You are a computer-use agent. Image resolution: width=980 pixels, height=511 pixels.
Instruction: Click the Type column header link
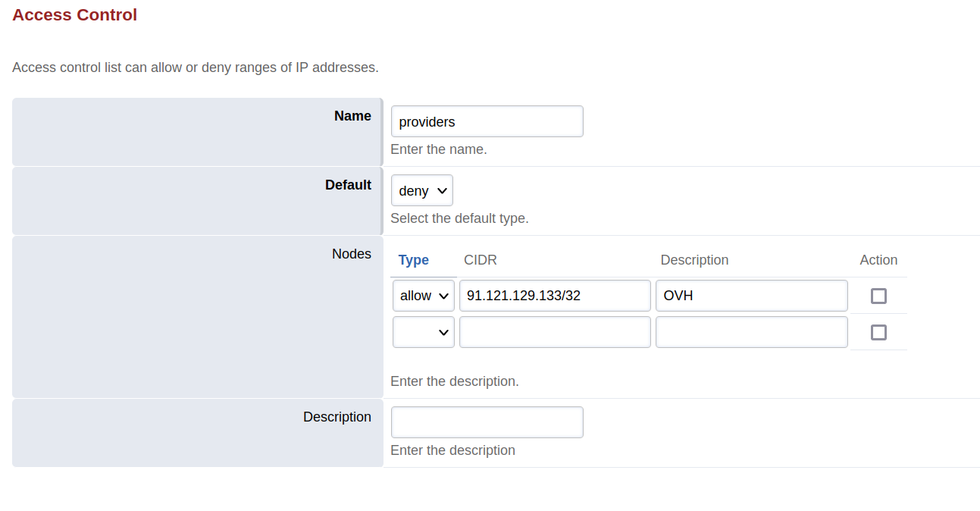coord(413,260)
